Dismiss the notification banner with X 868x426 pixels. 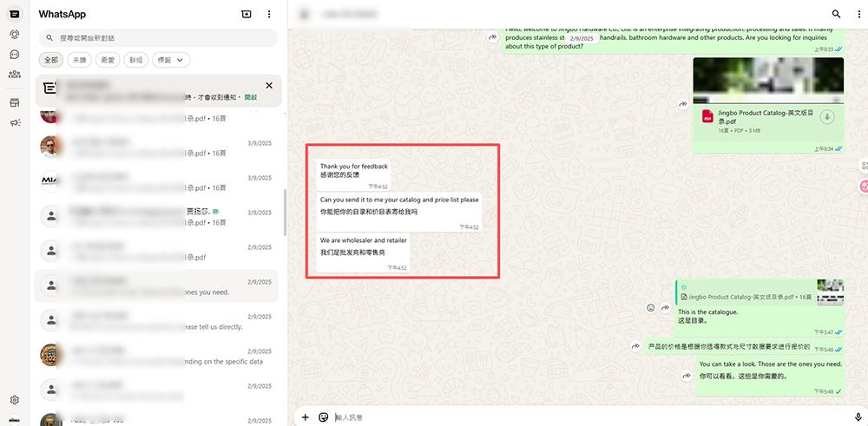pyautogui.click(x=269, y=85)
